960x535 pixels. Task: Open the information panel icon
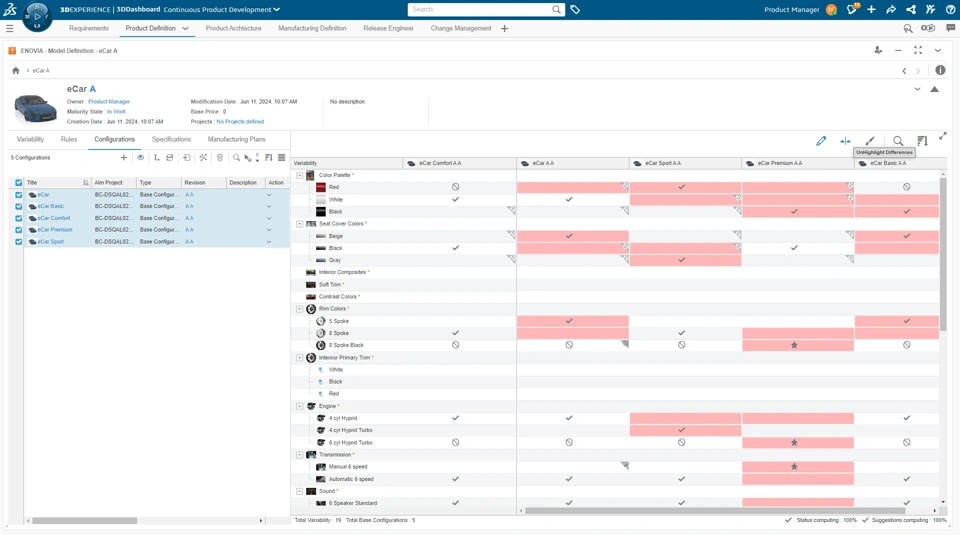coord(940,70)
